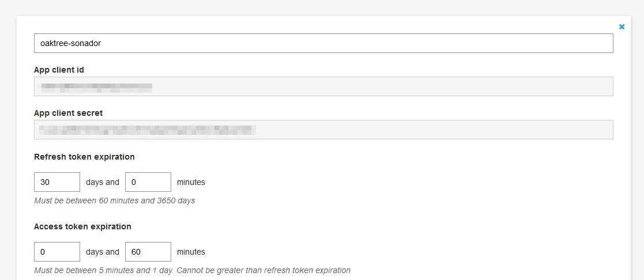Focus access token minutes field showing 60
The height and width of the screenshot is (280, 644).
pos(148,252)
